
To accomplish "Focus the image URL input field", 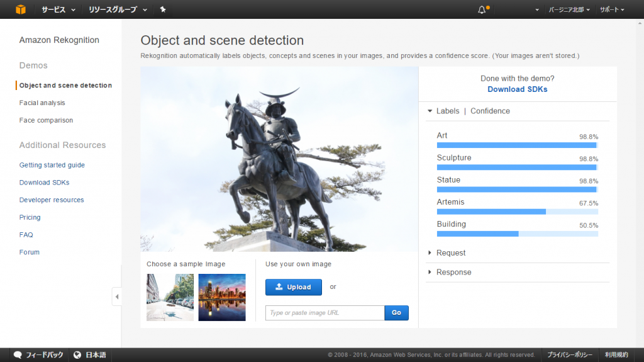I will [325, 313].
